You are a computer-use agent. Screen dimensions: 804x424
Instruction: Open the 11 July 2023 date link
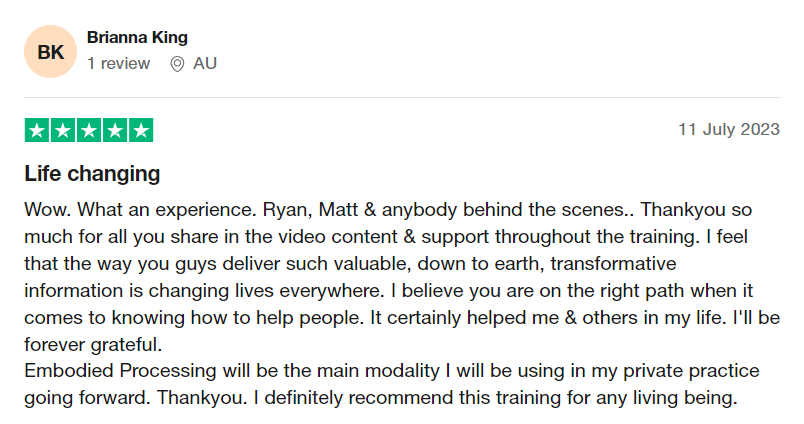coord(729,129)
